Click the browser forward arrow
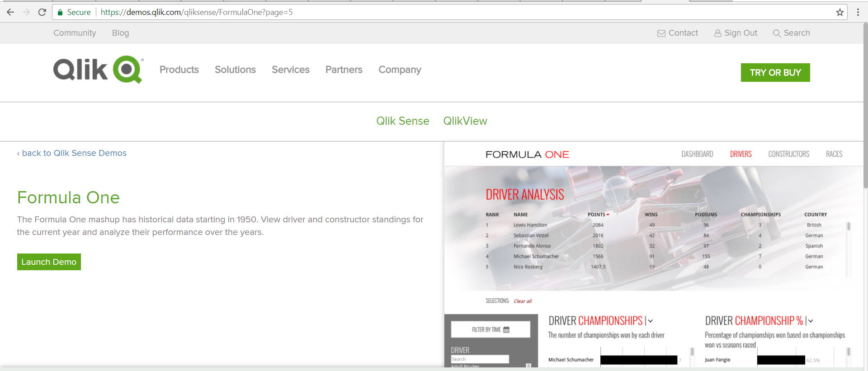The height and width of the screenshot is (371, 868). pyautogui.click(x=26, y=12)
